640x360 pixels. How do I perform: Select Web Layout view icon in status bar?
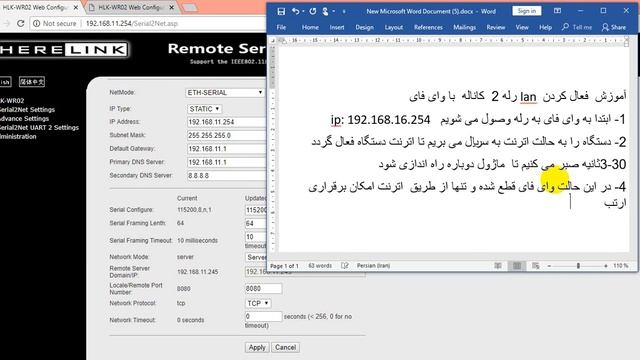536,266
